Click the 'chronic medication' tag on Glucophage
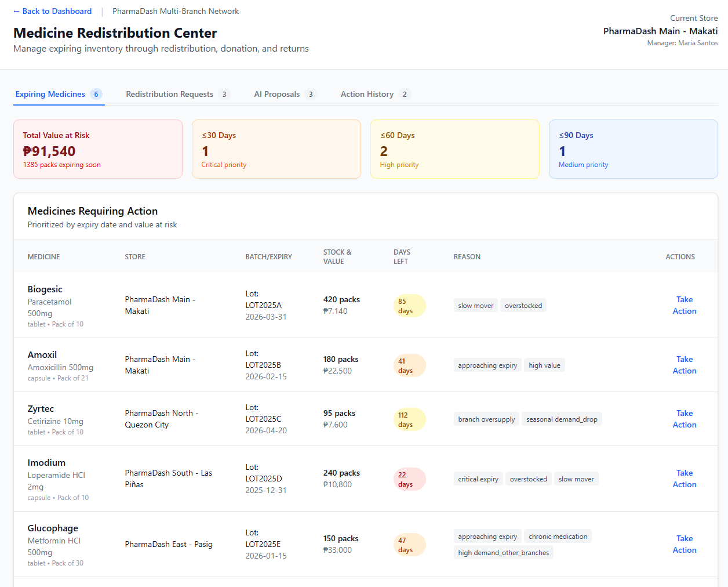 [558, 537]
